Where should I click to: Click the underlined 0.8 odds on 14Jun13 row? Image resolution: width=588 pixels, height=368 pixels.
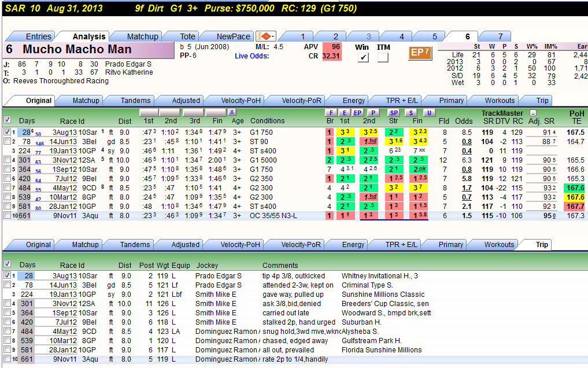(x=467, y=141)
